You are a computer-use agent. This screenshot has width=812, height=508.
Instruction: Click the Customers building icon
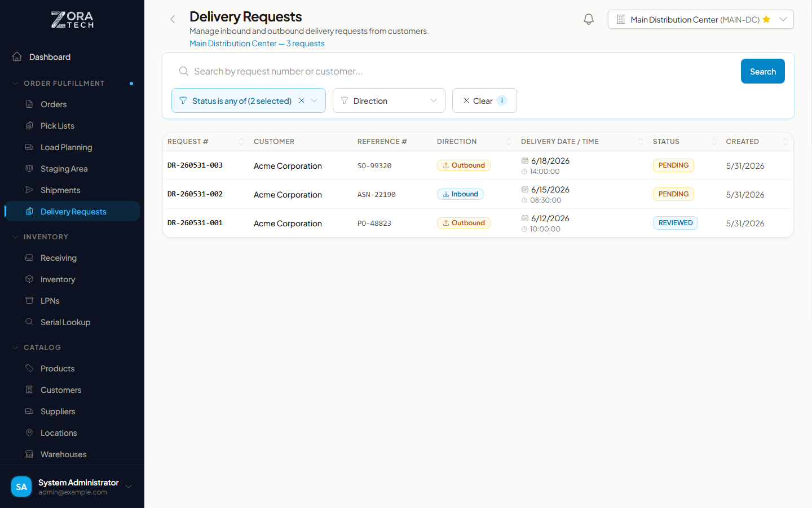click(29, 389)
